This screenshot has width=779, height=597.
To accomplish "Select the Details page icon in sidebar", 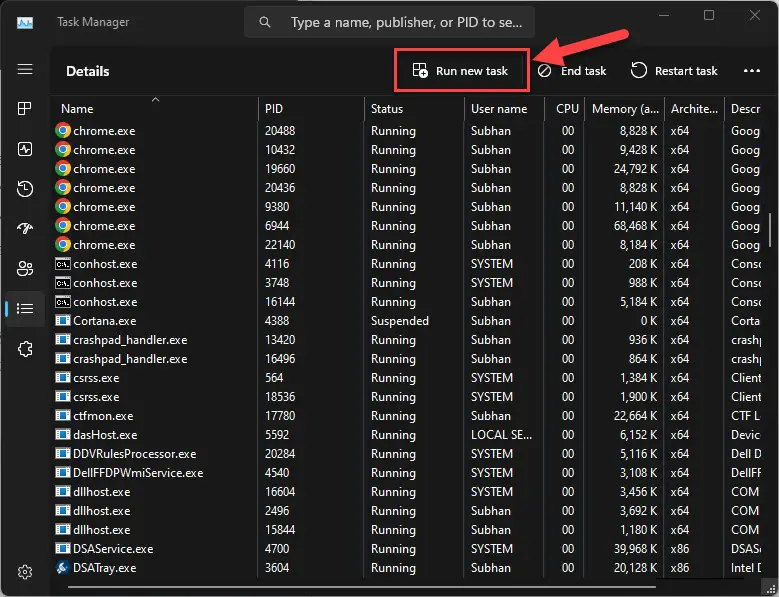I will (x=25, y=308).
